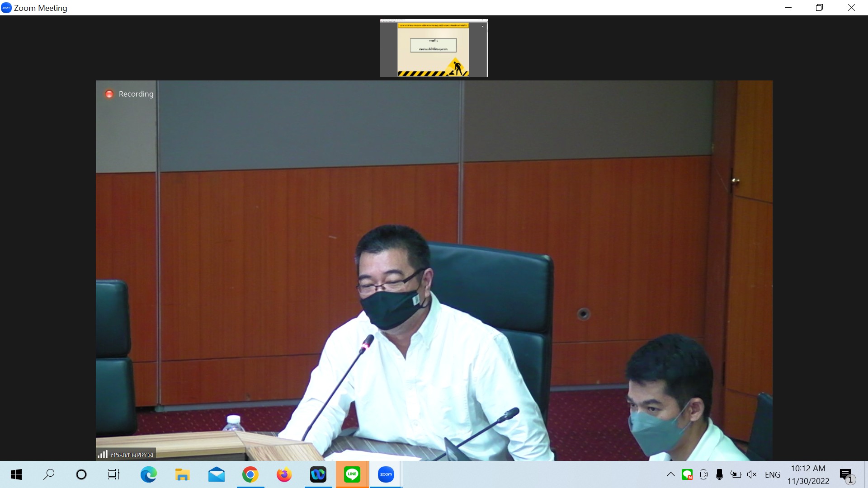Screen dimensions: 868x488
Task: Expand hidden system tray icons
Action: (x=671, y=474)
